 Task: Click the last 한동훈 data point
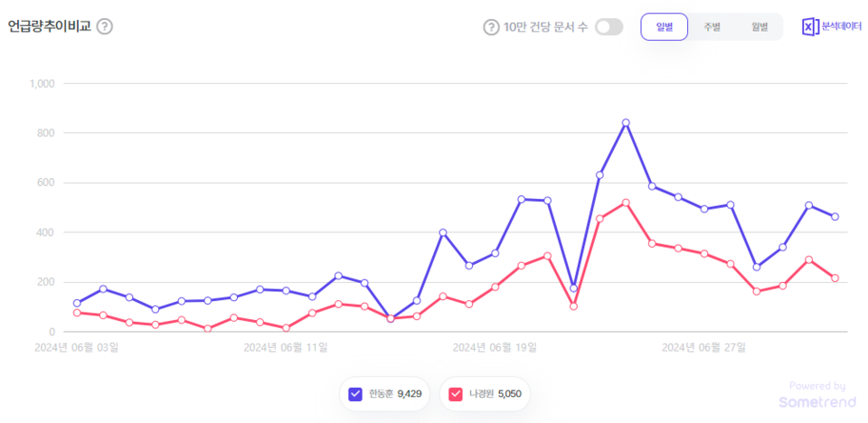click(x=835, y=217)
